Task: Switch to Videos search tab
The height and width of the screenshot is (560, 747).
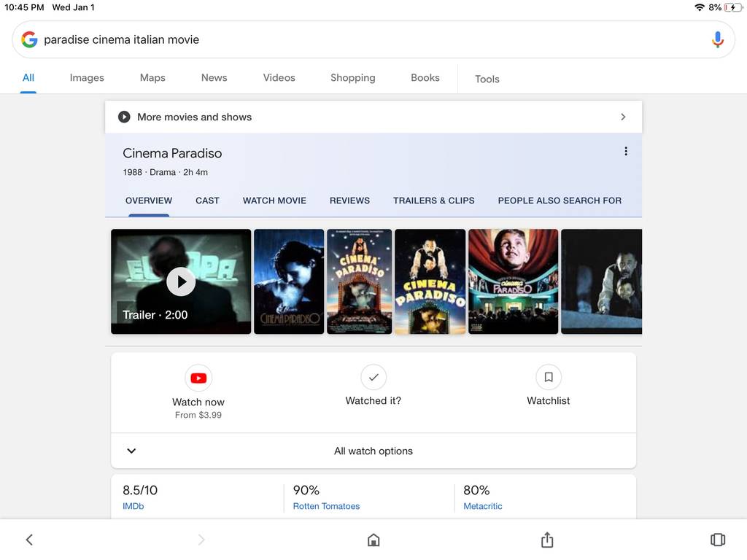Action: pyautogui.click(x=279, y=77)
